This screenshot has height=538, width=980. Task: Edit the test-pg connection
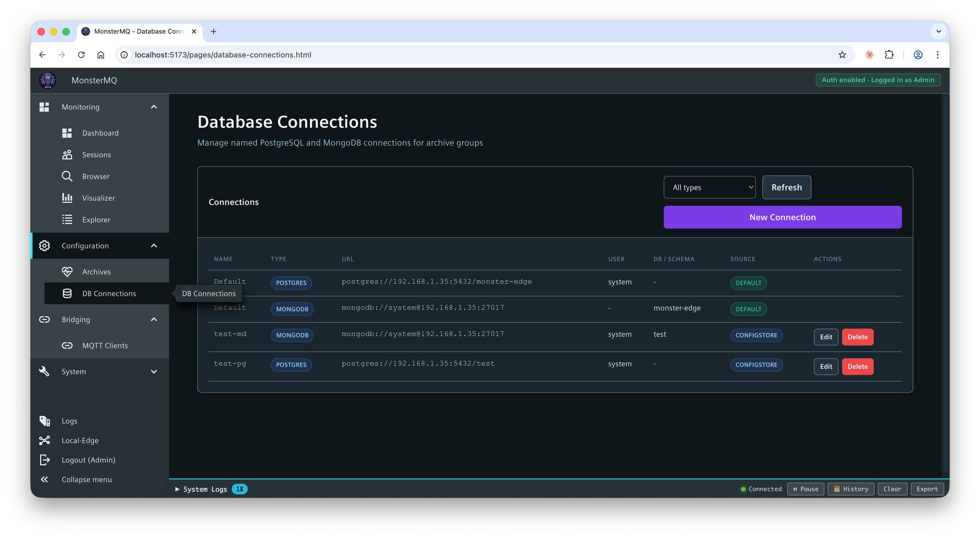[826, 366]
